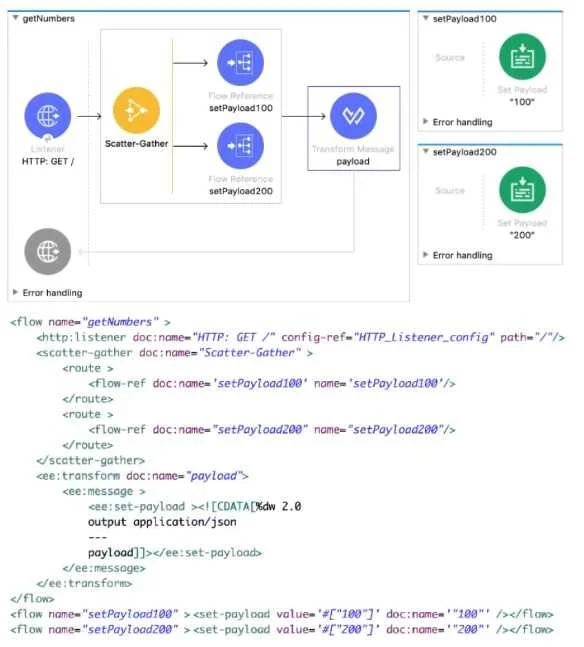This screenshot has height=647, width=584.
Task: Click the getNumbers flow title label
Action: point(49,19)
